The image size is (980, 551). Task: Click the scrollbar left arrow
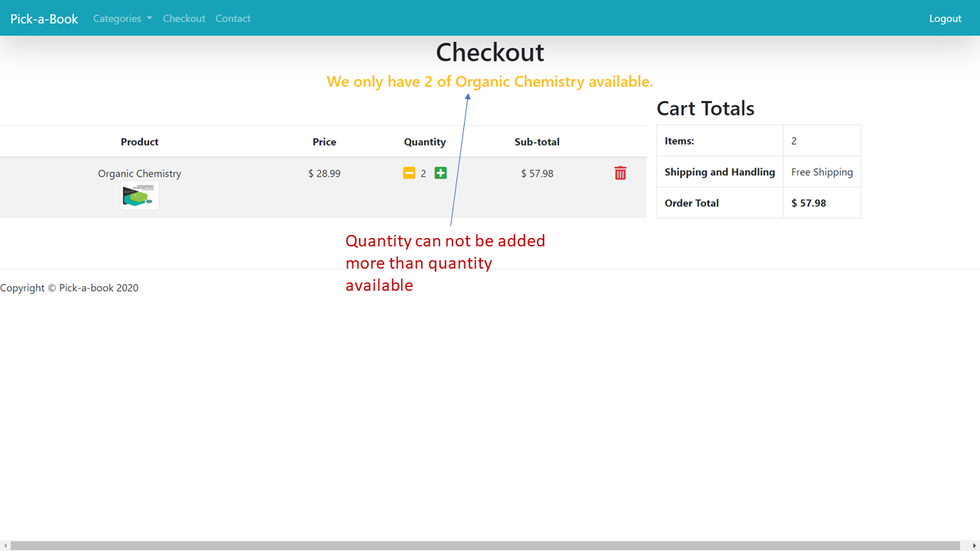tap(5, 546)
